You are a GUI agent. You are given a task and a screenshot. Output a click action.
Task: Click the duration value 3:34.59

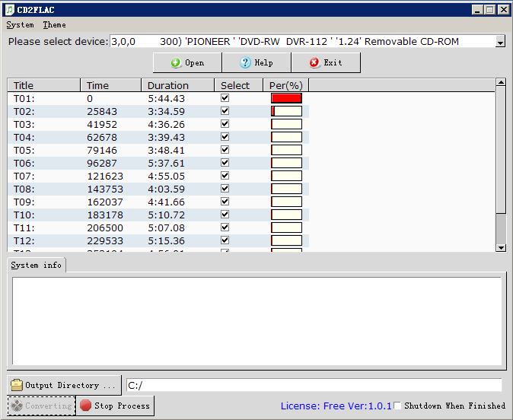click(166, 111)
